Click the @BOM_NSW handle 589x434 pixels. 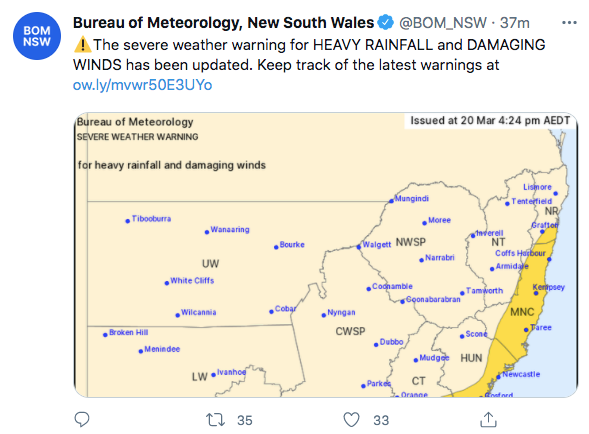point(443,23)
